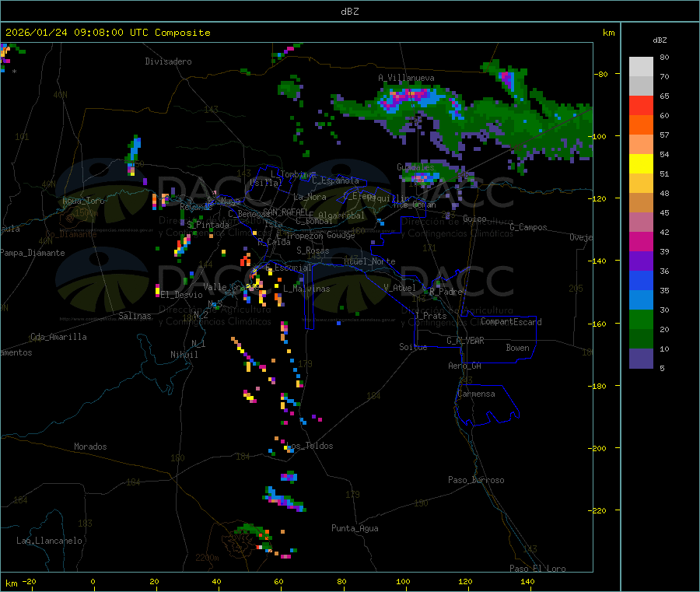Image resolution: width=700 pixels, height=592 pixels.
Task: Click the Atuel_Norte location label
Action: (x=369, y=261)
